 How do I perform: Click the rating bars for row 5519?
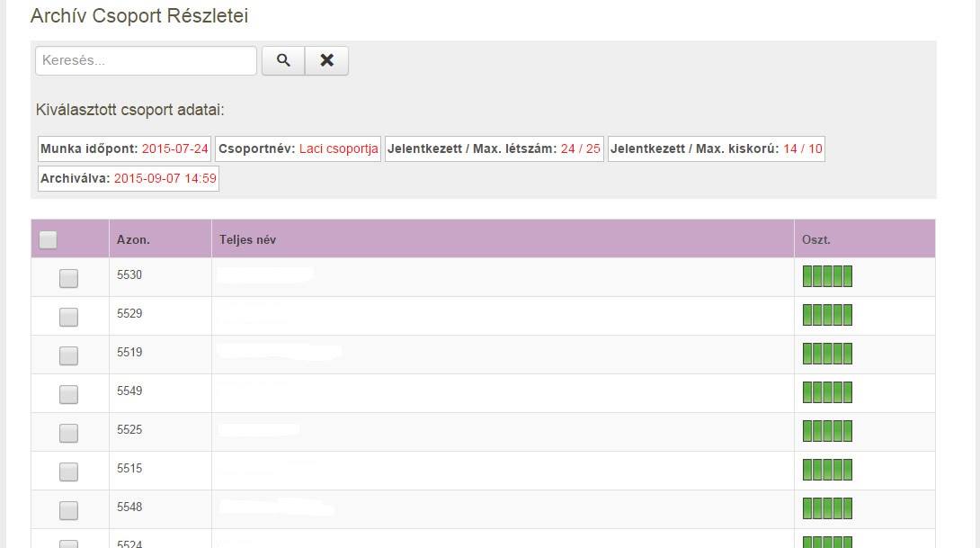pos(826,354)
